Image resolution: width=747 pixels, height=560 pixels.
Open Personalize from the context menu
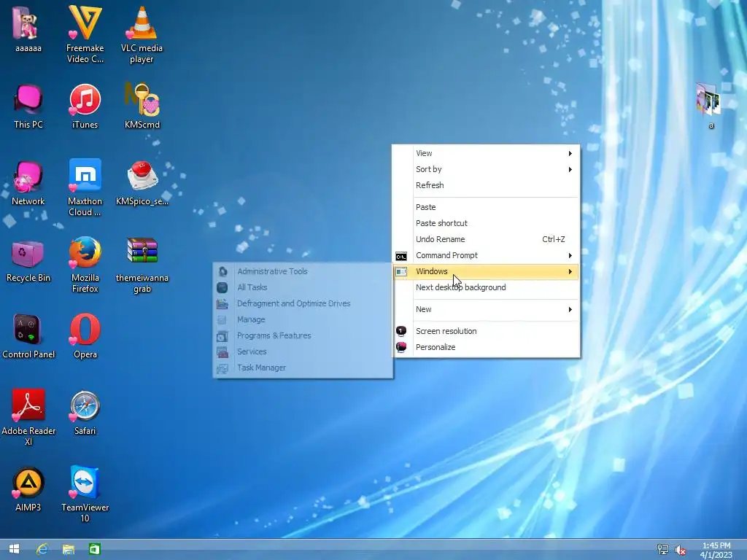click(x=486, y=348)
